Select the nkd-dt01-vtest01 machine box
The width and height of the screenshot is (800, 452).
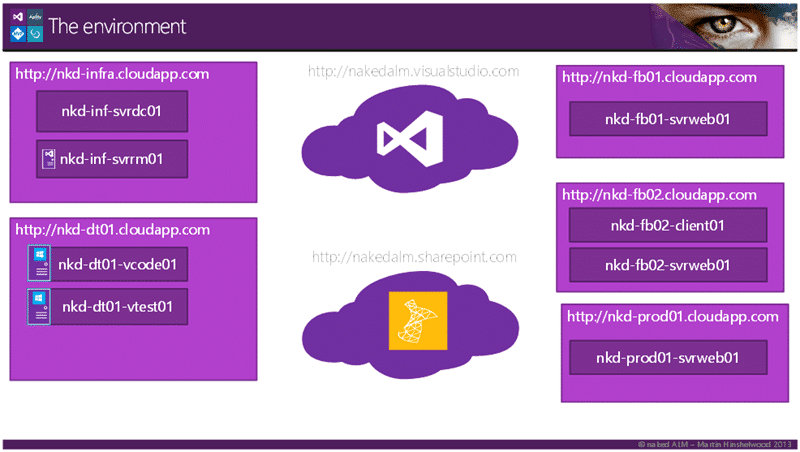point(118,307)
